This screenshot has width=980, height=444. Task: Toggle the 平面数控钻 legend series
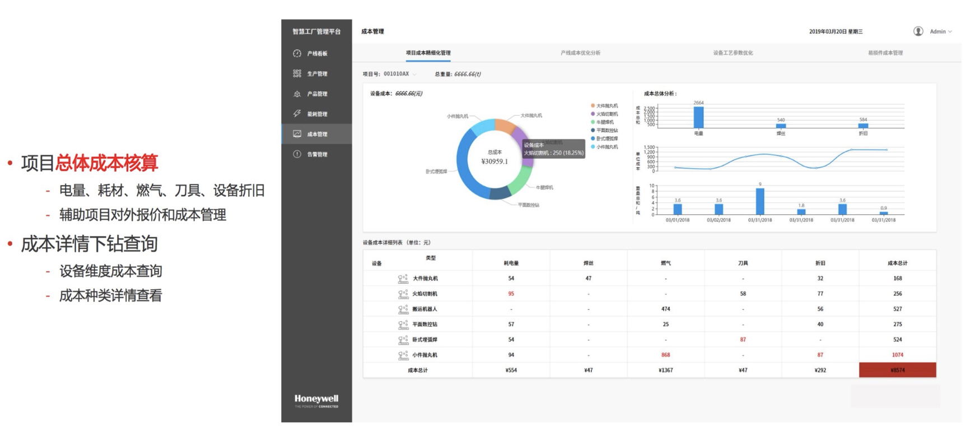tap(604, 130)
